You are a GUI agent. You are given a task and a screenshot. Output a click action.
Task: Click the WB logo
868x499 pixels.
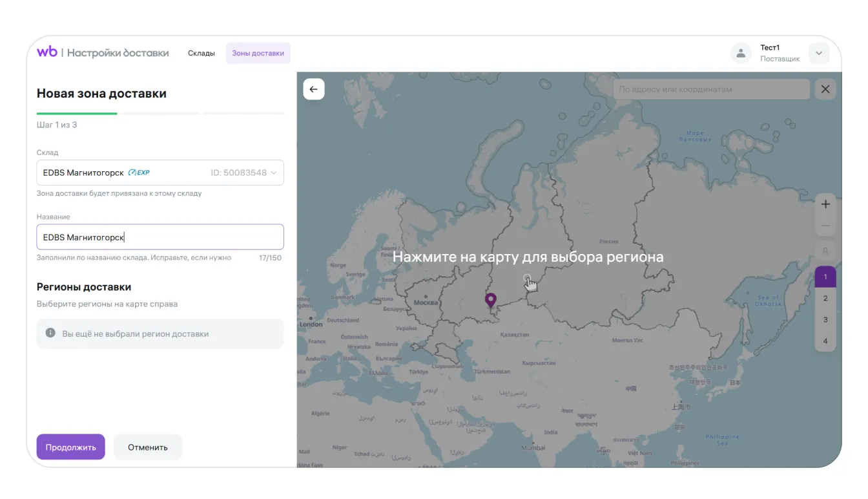tap(46, 52)
